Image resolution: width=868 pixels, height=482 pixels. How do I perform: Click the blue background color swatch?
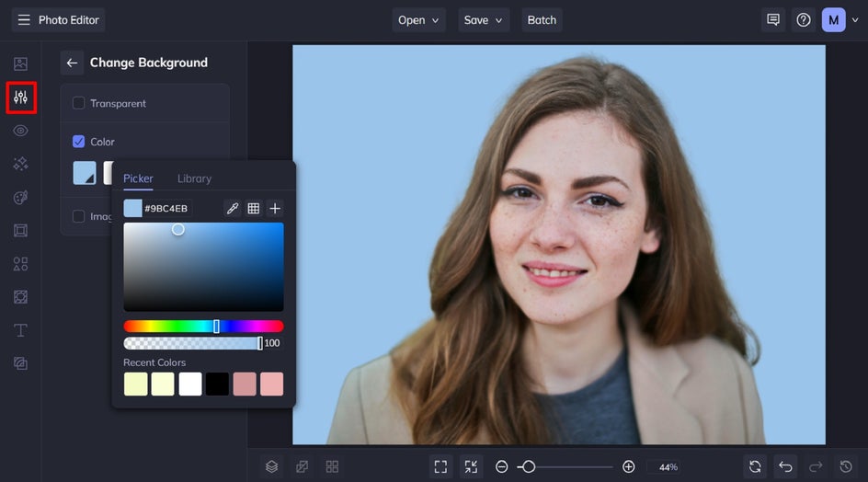pos(85,173)
